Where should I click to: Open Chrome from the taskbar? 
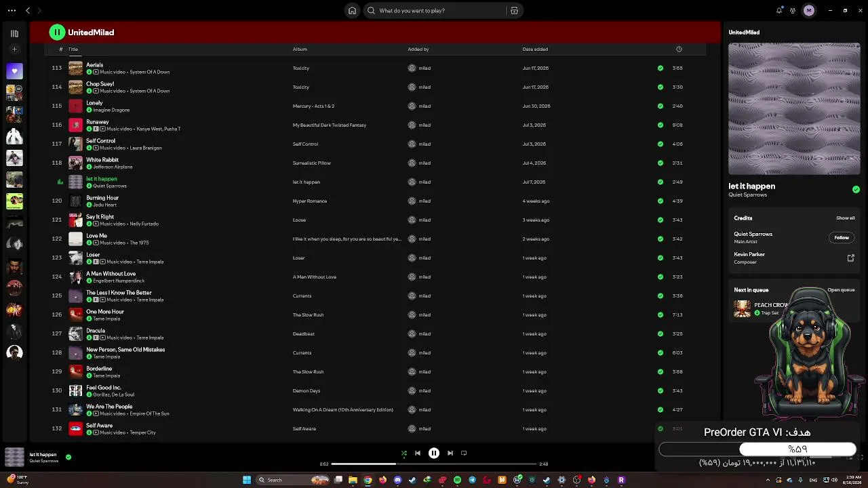tap(368, 480)
